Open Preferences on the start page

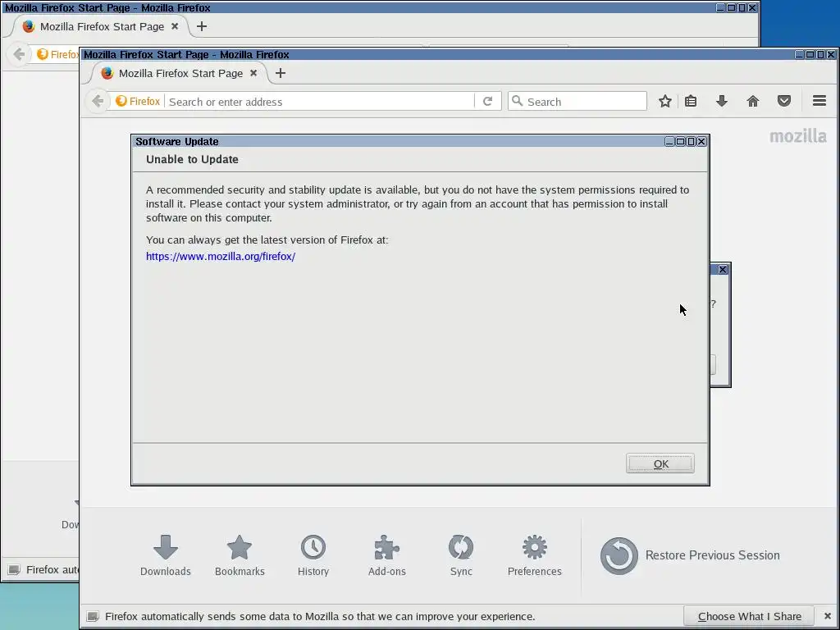point(535,555)
